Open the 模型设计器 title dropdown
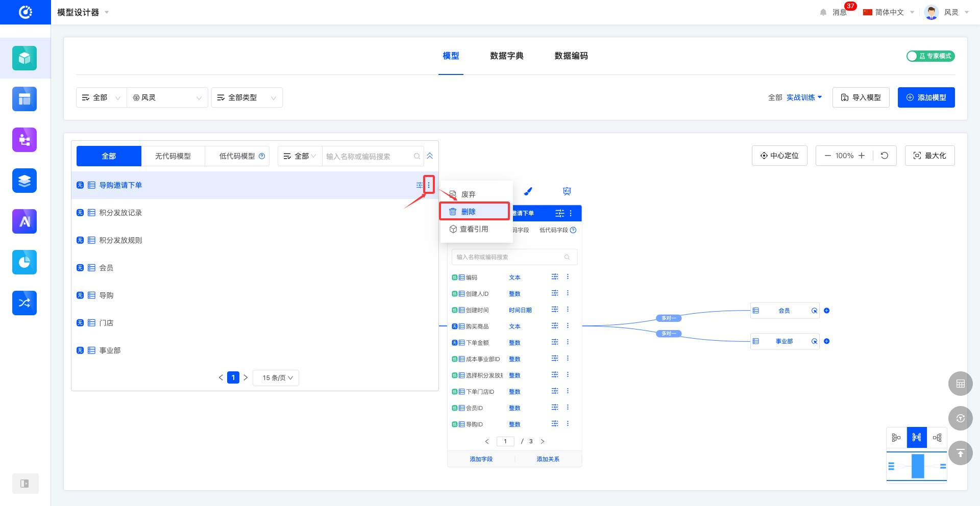Image resolution: width=980 pixels, height=506 pixels. (83, 12)
